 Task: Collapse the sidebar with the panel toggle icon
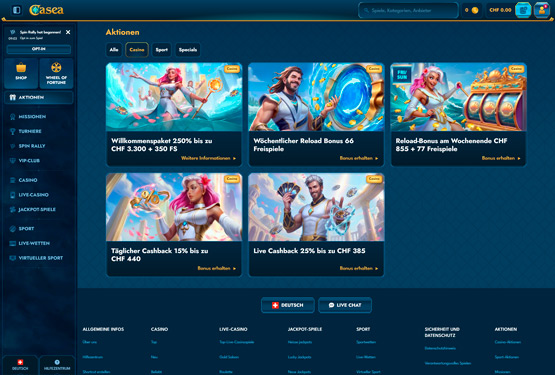pyautogui.click(x=16, y=10)
